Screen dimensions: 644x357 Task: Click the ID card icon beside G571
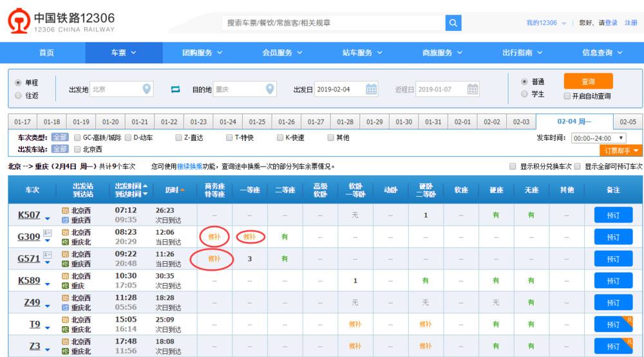47,255
